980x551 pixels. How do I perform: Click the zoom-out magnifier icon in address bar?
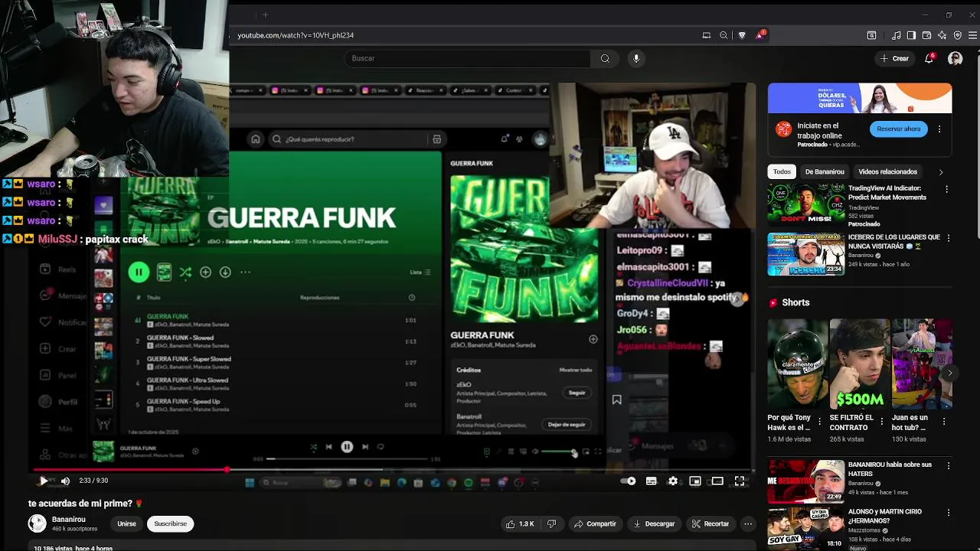point(724,35)
